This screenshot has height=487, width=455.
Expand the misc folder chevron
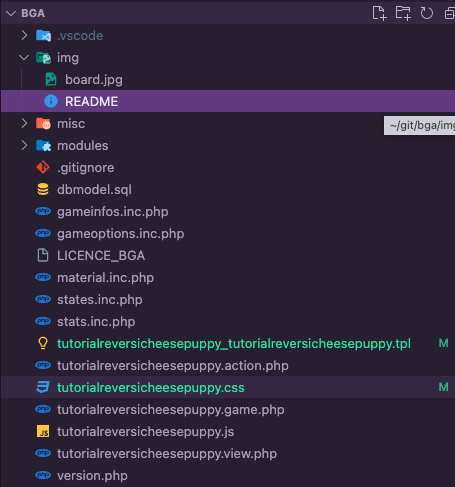click(x=24, y=123)
